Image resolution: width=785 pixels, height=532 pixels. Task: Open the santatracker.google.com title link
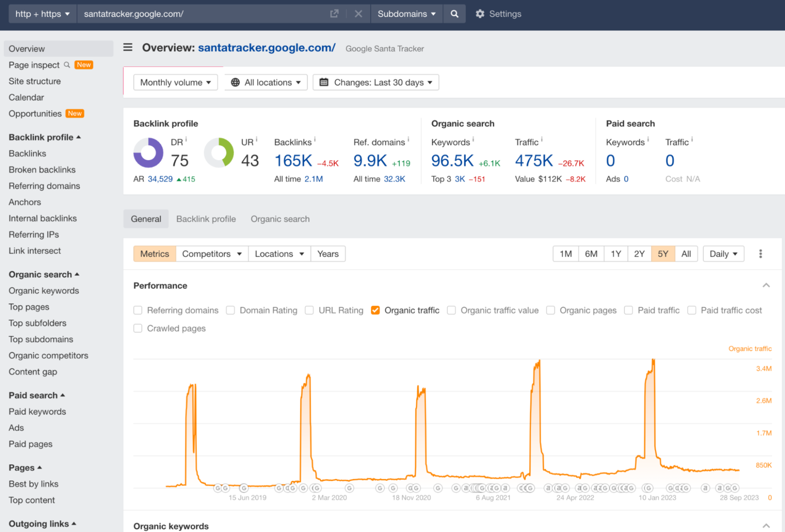pos(267,48)
